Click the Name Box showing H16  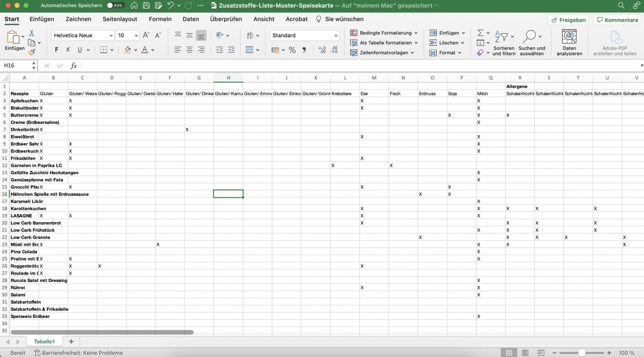point(16,66)
